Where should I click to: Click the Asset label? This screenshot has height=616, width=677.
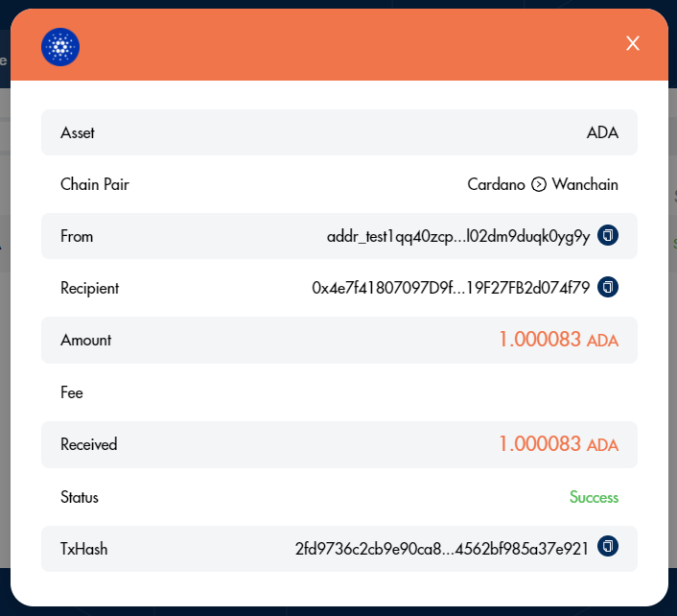coord(78,132)
